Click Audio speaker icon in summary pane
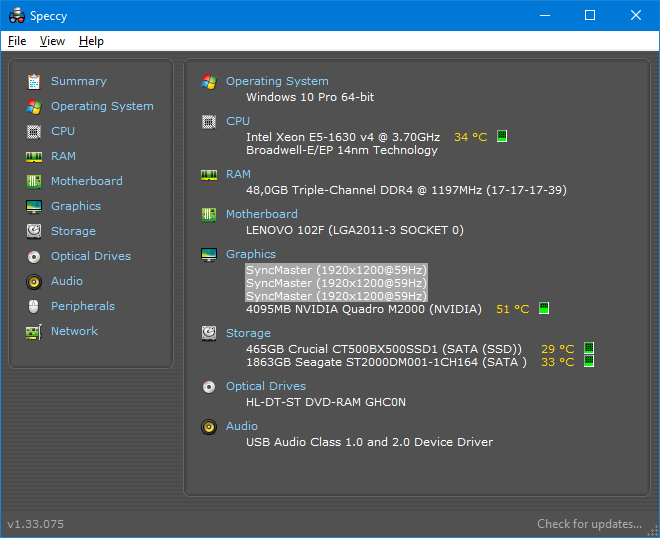Viewport: 660px width, 538px height. point(209,427)
